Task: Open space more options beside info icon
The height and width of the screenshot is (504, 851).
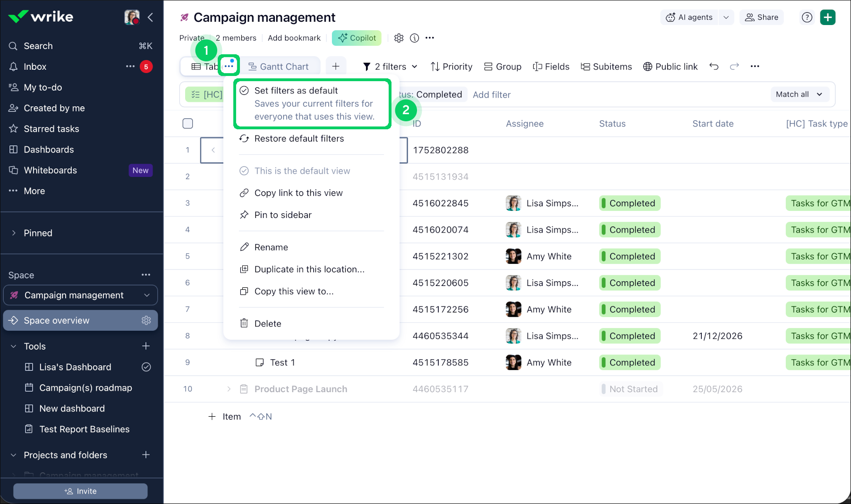Action: click(x=430, y=38)
